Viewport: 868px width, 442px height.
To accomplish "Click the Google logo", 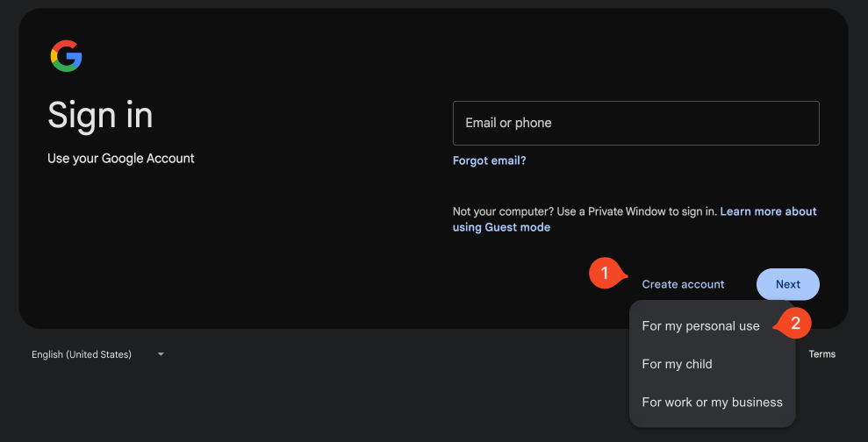I will coord(66,57).
